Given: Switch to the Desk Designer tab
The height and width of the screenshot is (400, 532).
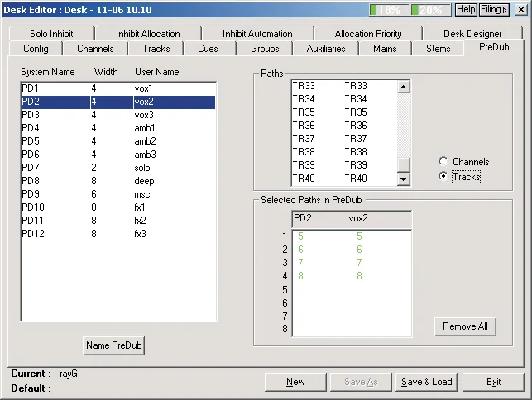Looking at the screenshot, I should (x=472, y=34).
